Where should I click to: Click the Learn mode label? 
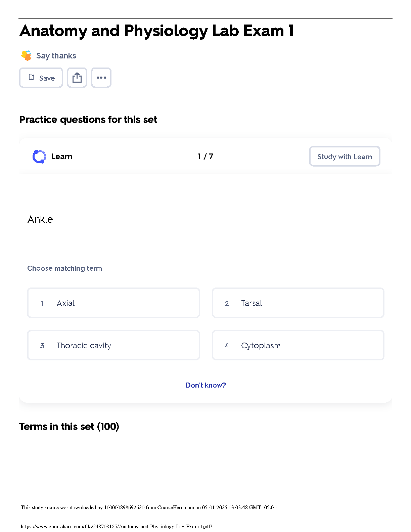[62, 157]
